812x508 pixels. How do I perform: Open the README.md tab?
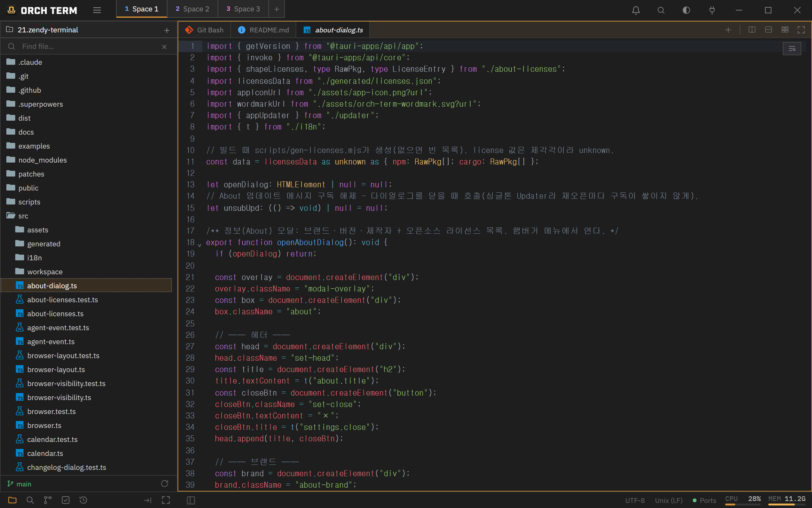pyautogui.click(x=263, y=30)
